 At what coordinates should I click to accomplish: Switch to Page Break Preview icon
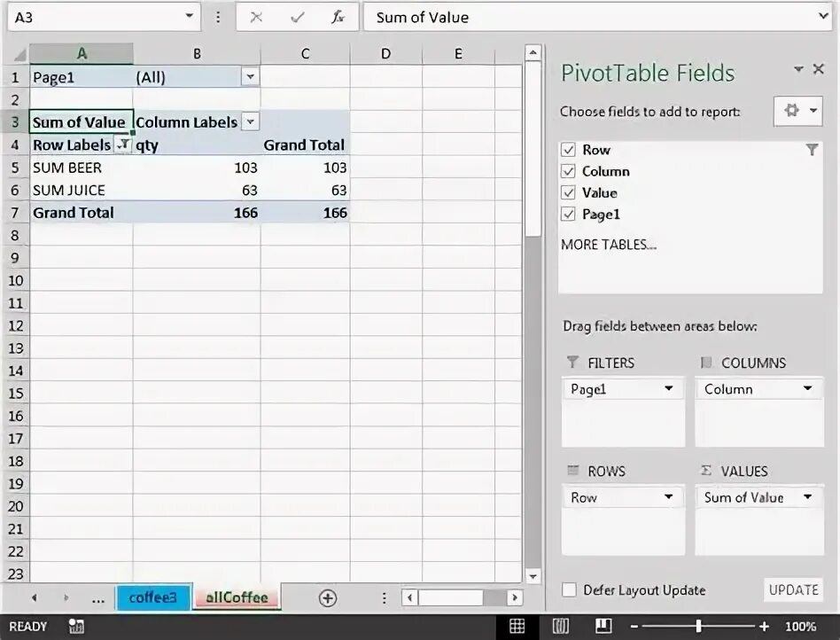coord(603,626)
